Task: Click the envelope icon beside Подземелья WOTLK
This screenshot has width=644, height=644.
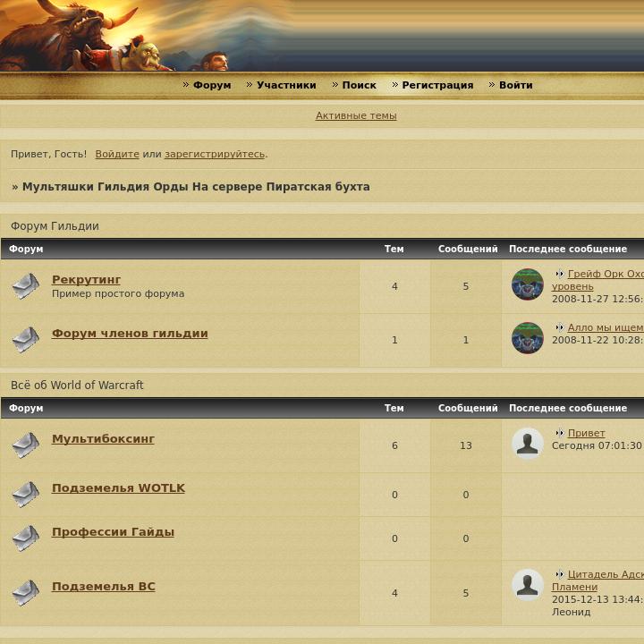Action: (x=26, y=494)
